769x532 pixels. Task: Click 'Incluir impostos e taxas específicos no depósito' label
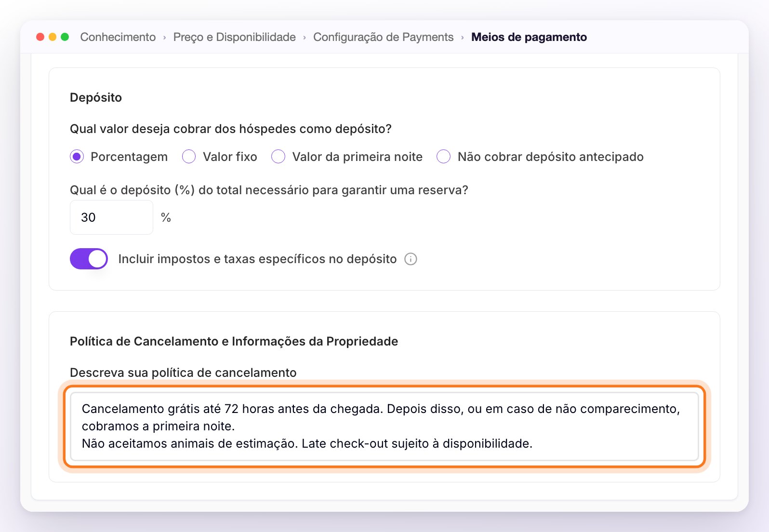coord(258,259)
